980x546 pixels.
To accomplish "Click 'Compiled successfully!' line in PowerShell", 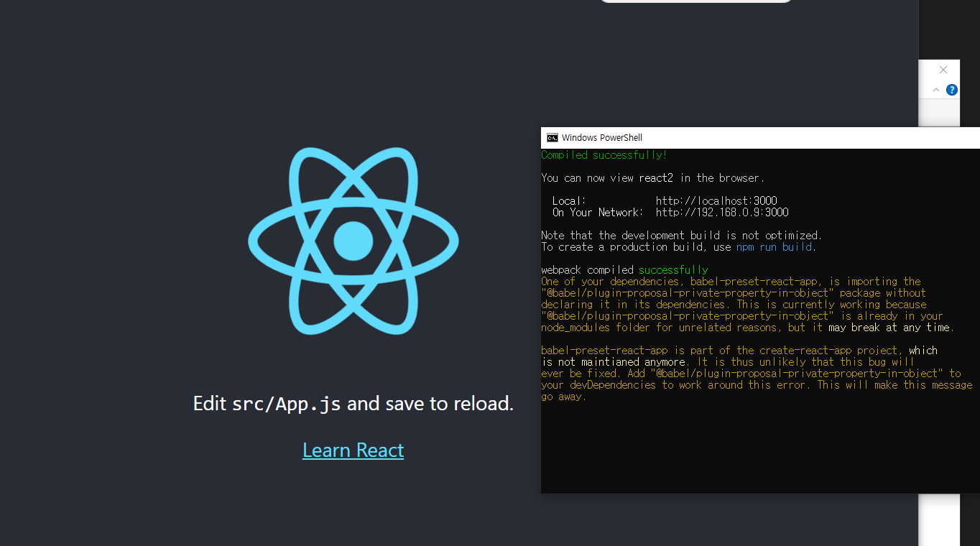I will click(x=604, y=155).
